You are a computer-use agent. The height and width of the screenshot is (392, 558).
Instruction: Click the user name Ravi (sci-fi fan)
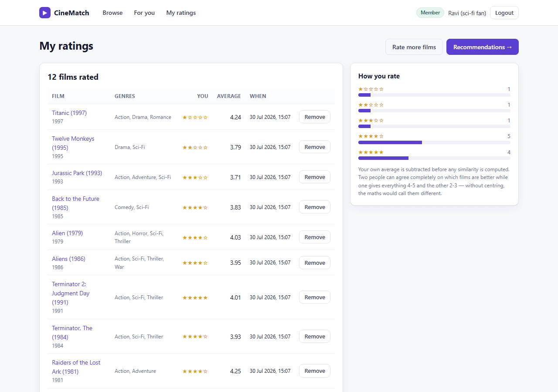pyautogui.click(x=467, y=13)
